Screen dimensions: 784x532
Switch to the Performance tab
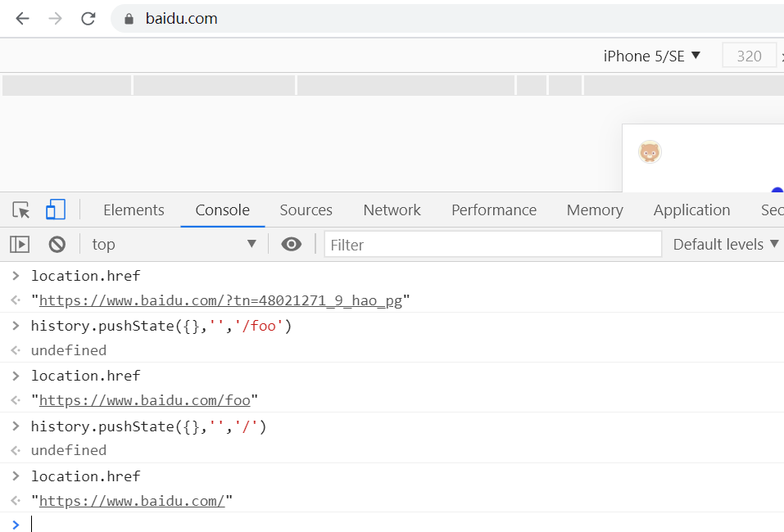494,210
